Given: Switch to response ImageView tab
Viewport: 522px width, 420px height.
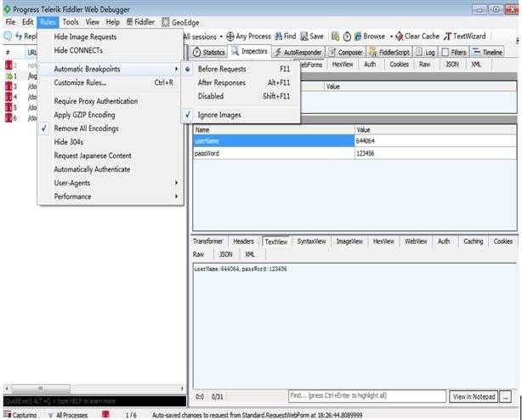Looking at the screenshot, I should pos(349,241).
